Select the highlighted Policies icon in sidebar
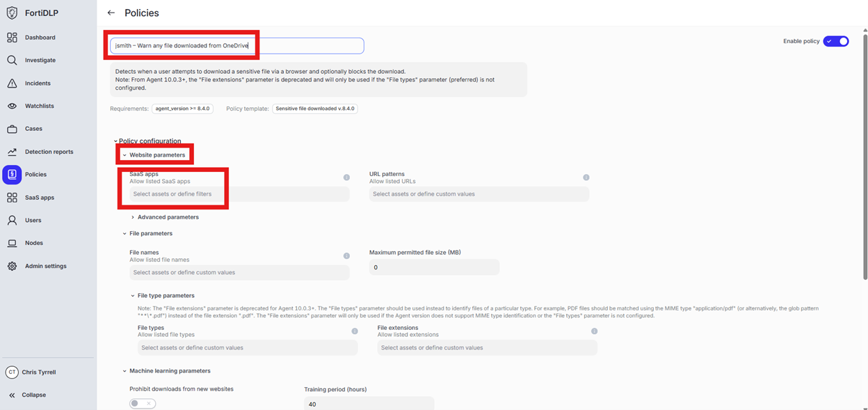Image resolution: width=868 pixels, height=410 pixels. tap(12, 175)
